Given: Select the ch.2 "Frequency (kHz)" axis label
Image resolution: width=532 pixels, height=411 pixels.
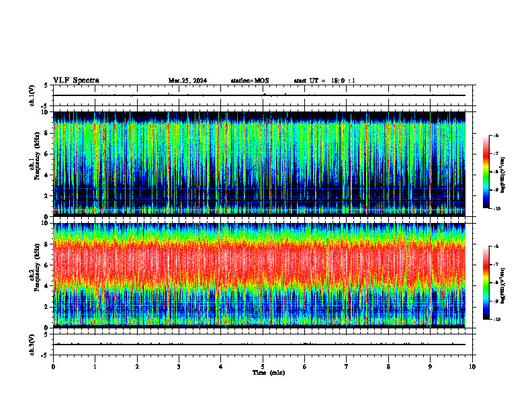Looking at the screenshot, I should [37, 267].
